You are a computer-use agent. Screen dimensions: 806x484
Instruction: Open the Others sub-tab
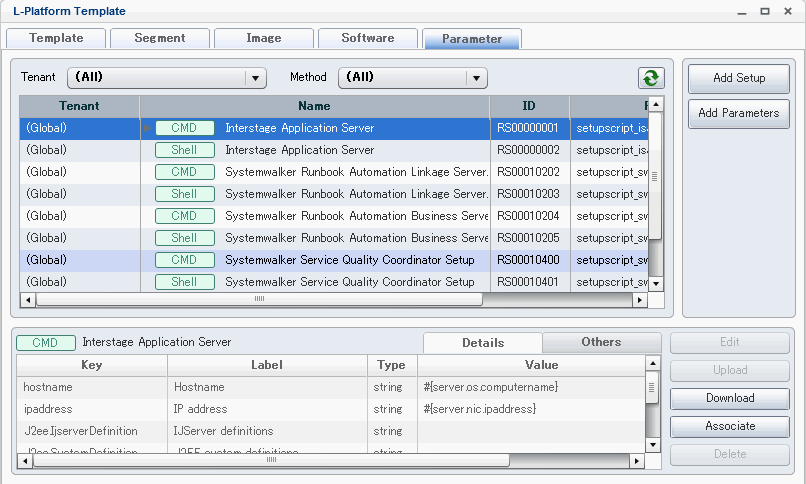tap(601, 342)
